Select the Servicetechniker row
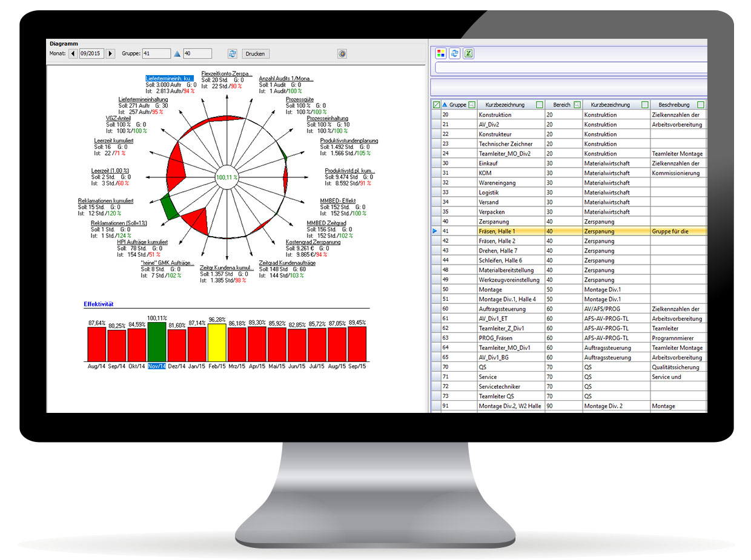 tap(569, 386)
